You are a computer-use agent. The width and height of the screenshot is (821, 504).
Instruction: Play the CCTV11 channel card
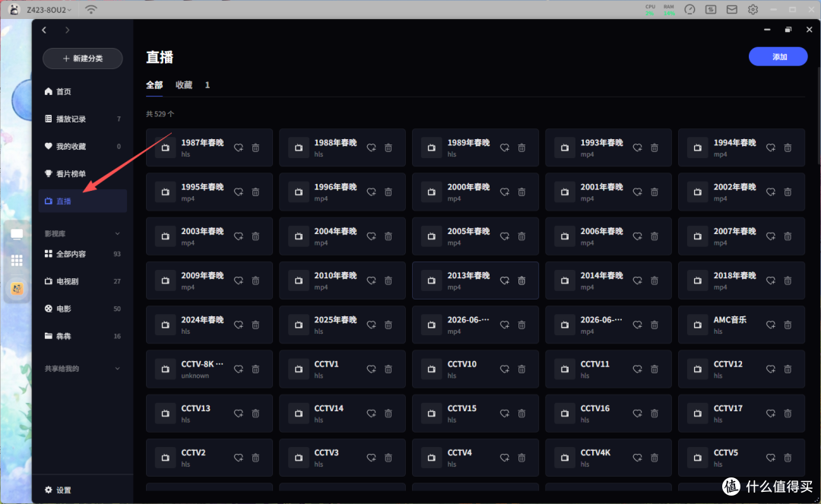[x=608, y=369]
